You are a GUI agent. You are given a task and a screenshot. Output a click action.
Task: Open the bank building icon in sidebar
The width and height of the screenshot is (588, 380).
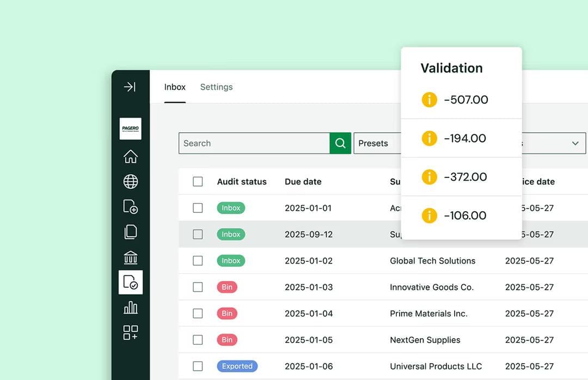pyautogui.click(x=131, y=257)
